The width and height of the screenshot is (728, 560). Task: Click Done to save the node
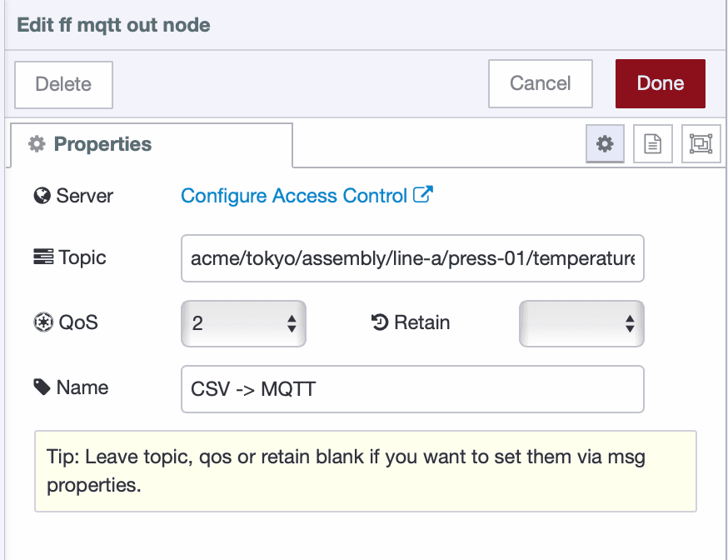click(660, 83)
